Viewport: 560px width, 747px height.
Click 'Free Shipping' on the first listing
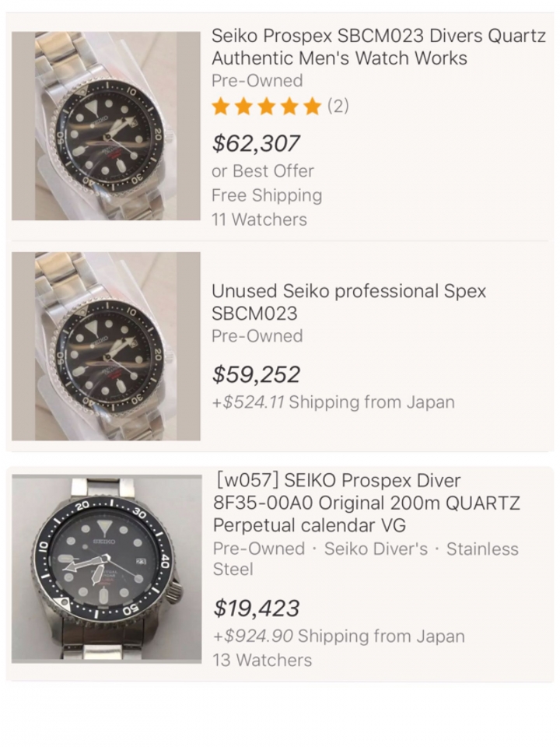[x=267, y=195]
